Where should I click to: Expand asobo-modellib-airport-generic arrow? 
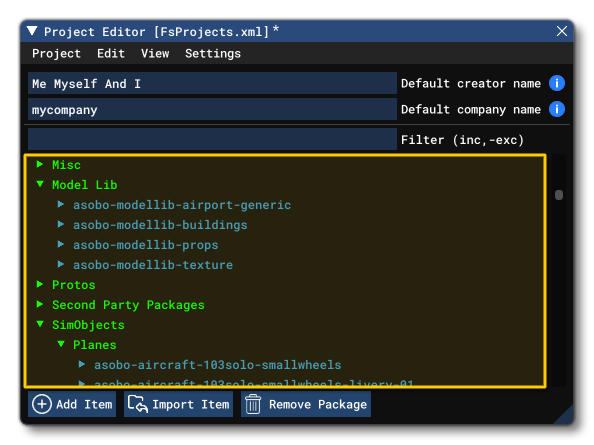pos(61,205)
